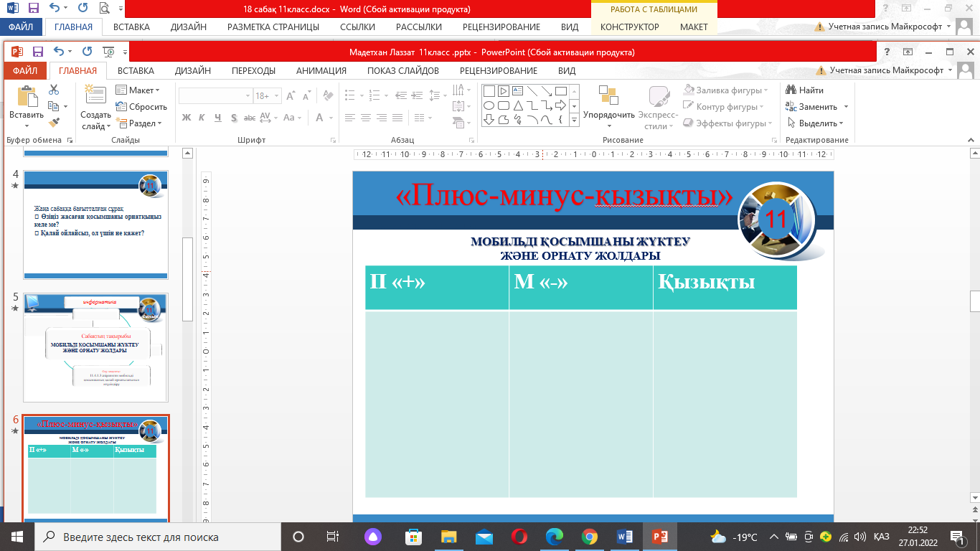The image size is (980, 551).
Task: Open the ВСТАВКА tab in PowerPoint
Action: coord(136,71)
